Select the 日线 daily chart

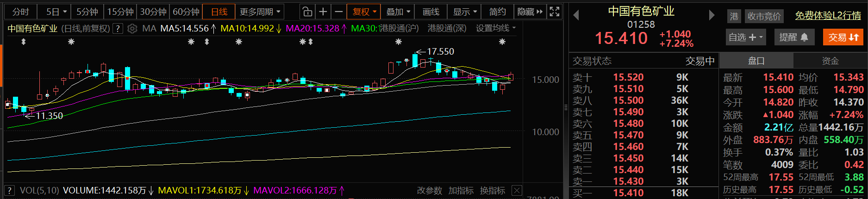tap(219, 12)
